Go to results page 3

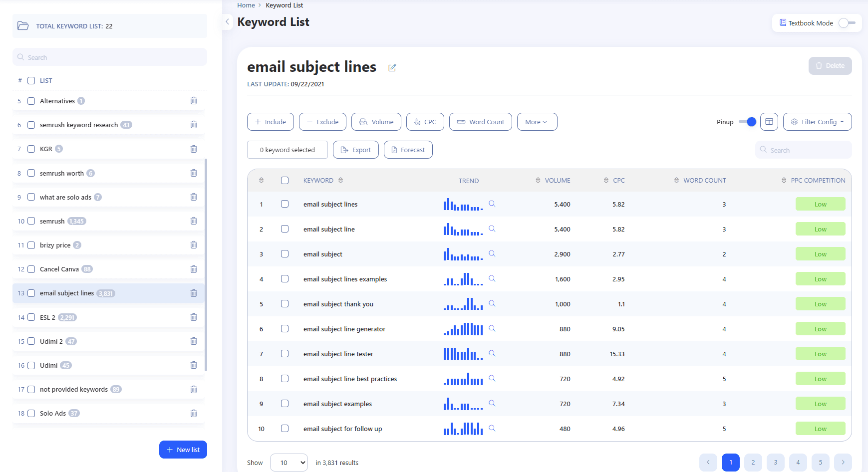pos(776,463)
